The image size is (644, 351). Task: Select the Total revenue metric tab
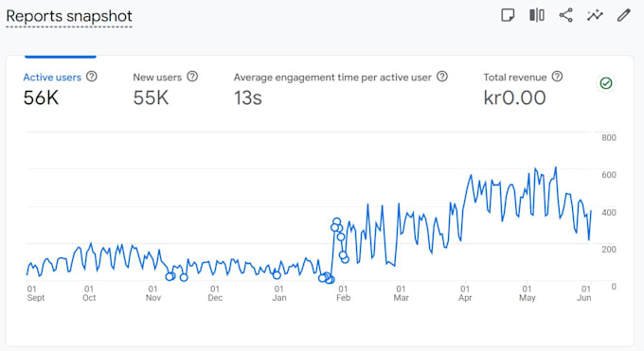[523, 89]
